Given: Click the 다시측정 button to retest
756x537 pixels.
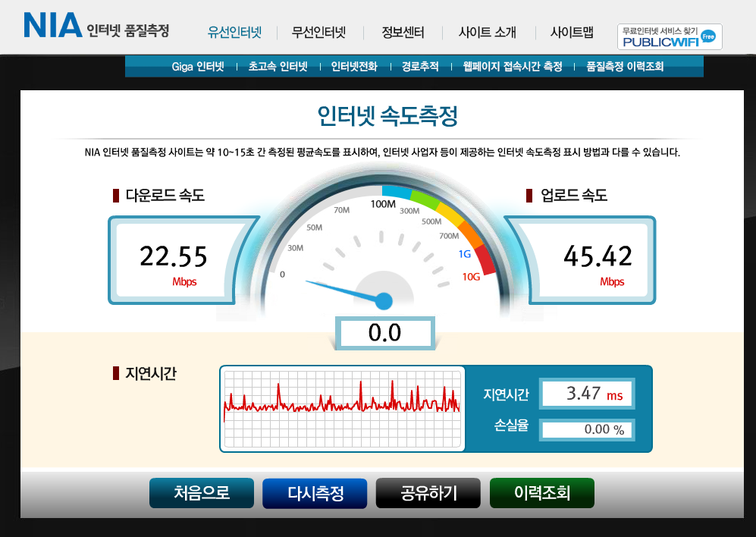Looking at the screenshot, I should pyautogui.click(x=315, y=493).
